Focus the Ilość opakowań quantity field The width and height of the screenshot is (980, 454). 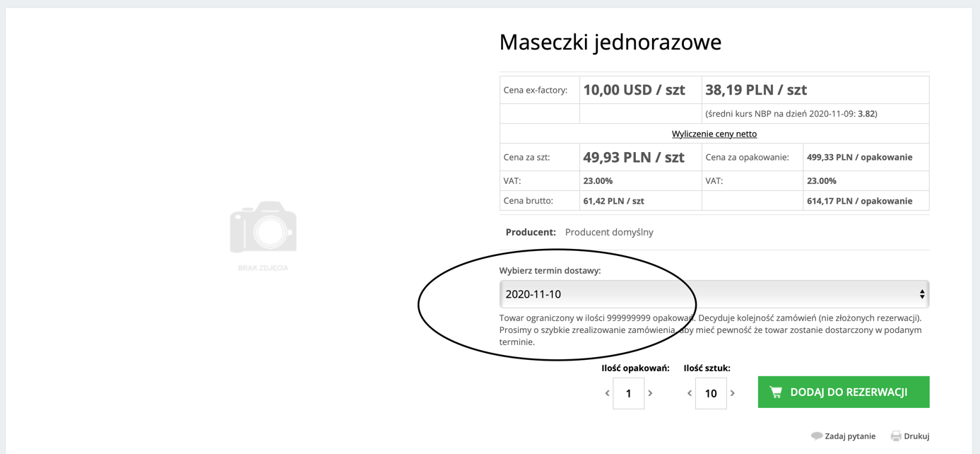coord(628,393)
